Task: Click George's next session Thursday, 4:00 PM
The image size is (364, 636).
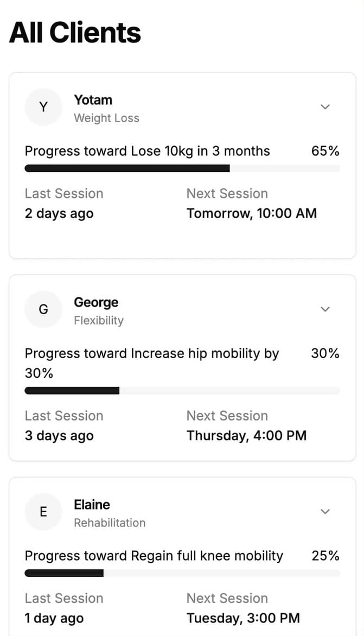Action: pos(246,435)
